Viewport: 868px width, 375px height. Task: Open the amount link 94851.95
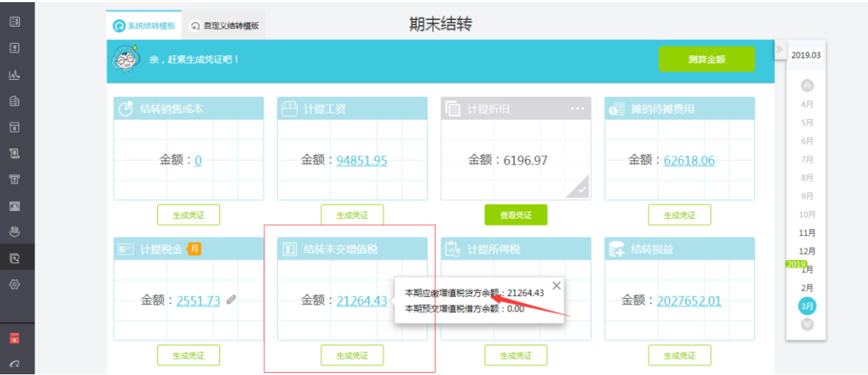click(362, 160)
